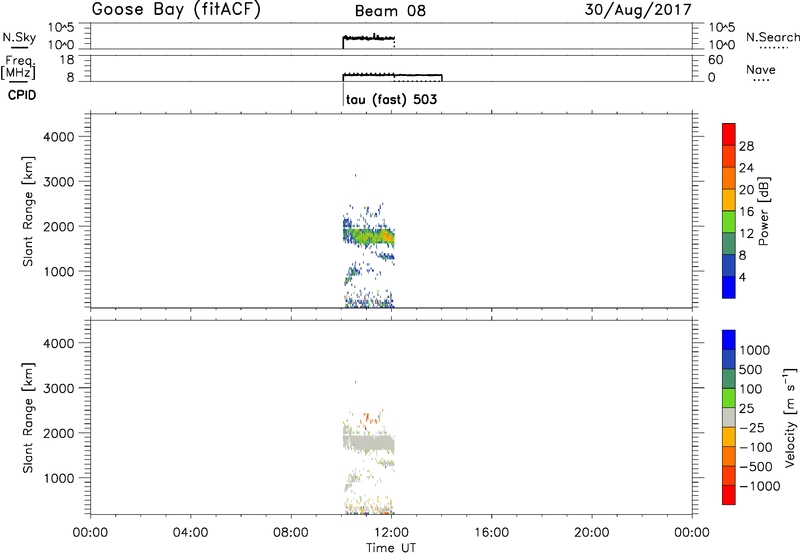800x554 pixels.
Task: Click the '12:00' time tick label
Action: click(x=391, y=533)
